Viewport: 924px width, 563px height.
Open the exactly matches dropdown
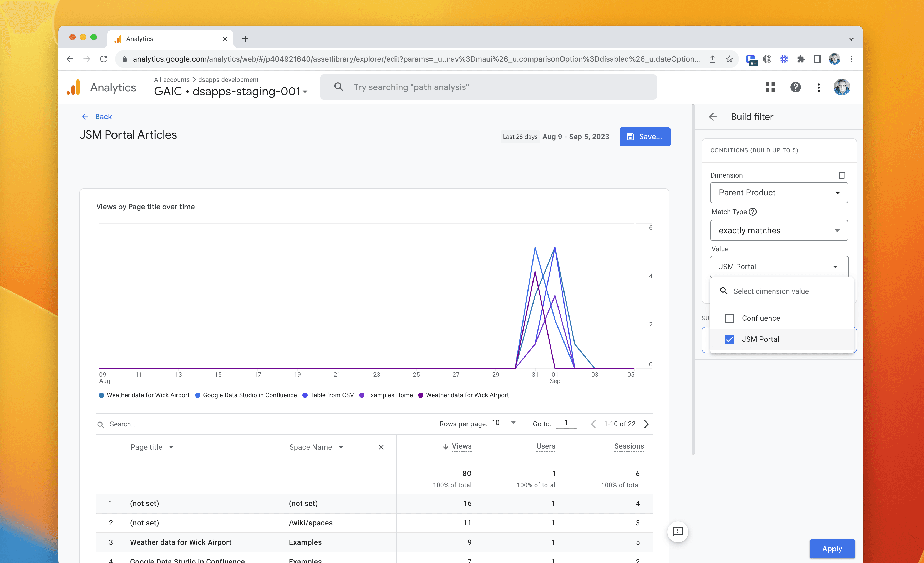(x=779, y=230)
